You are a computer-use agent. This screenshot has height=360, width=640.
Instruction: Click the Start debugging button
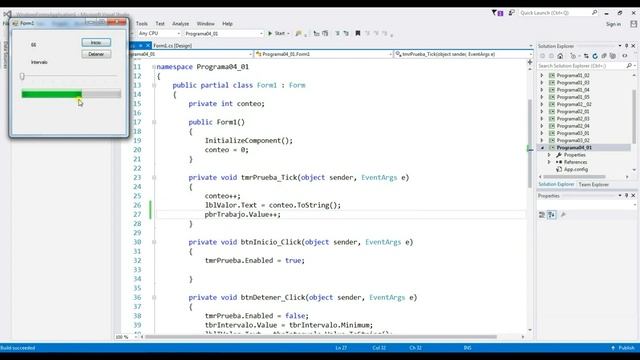[x=277, y=33]
